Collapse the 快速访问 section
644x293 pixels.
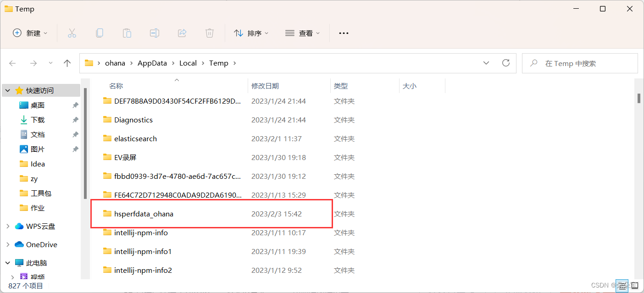[8, 90]
